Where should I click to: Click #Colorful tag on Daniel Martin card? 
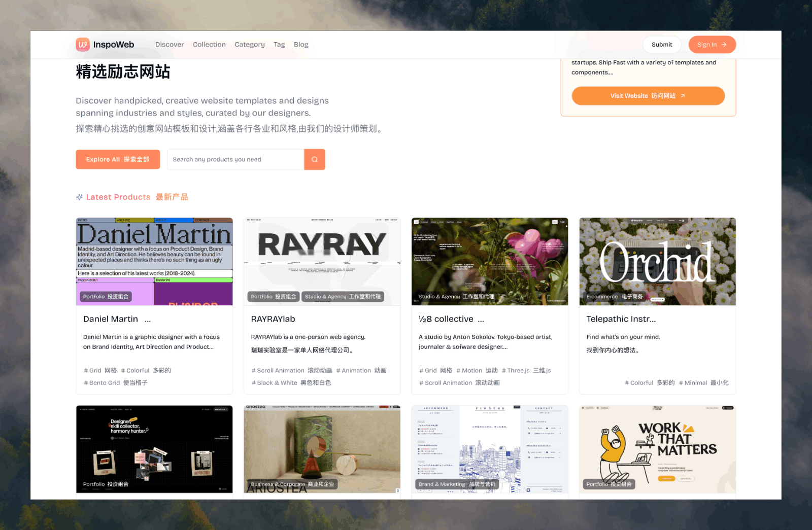point(146,371)
